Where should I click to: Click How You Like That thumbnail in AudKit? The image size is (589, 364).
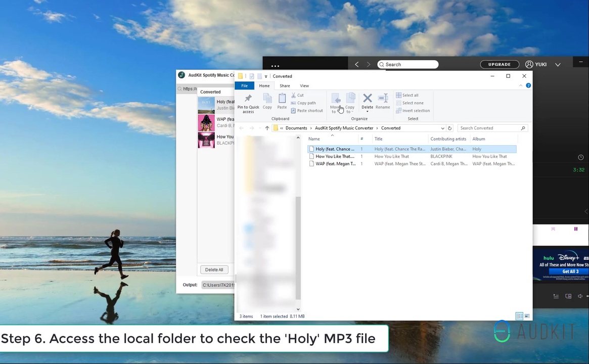click(206, 140)
